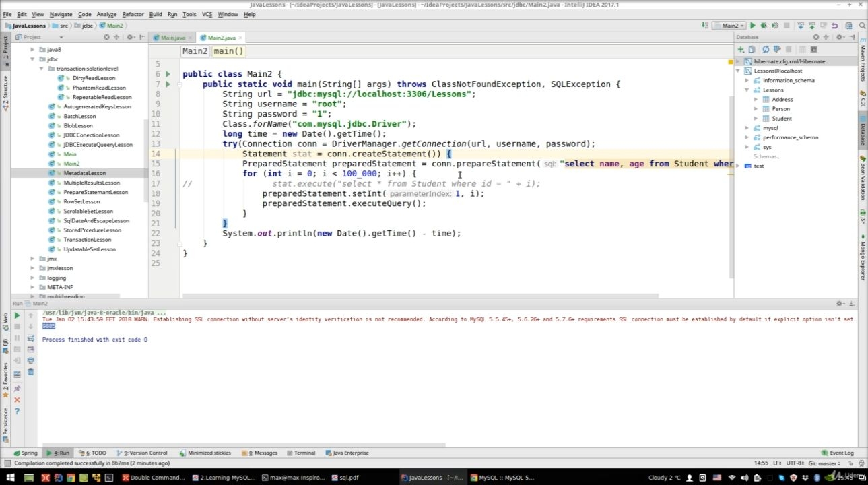Close the Run tab with red X

[17, 399]
